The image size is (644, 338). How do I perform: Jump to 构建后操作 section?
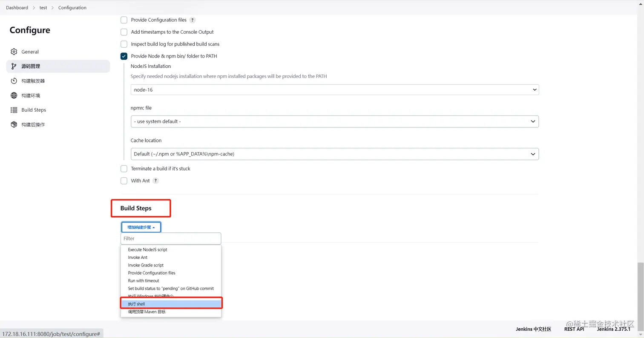(58, 124)
